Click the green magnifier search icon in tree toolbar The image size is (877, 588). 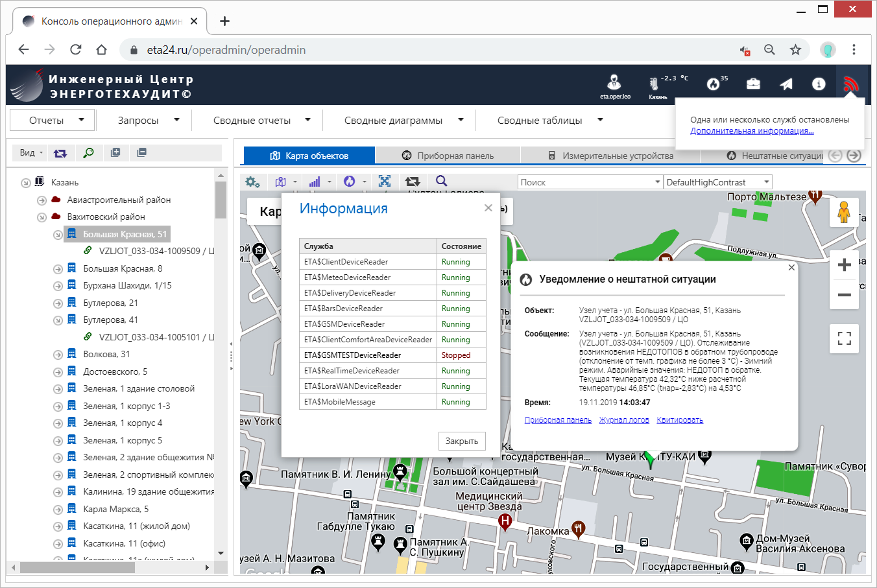point(88,152)
